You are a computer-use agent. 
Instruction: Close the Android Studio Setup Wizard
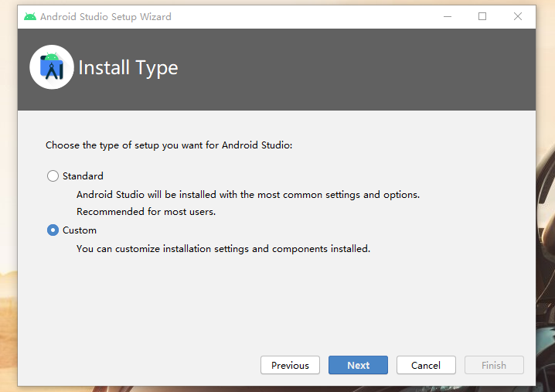pos(517,17)
